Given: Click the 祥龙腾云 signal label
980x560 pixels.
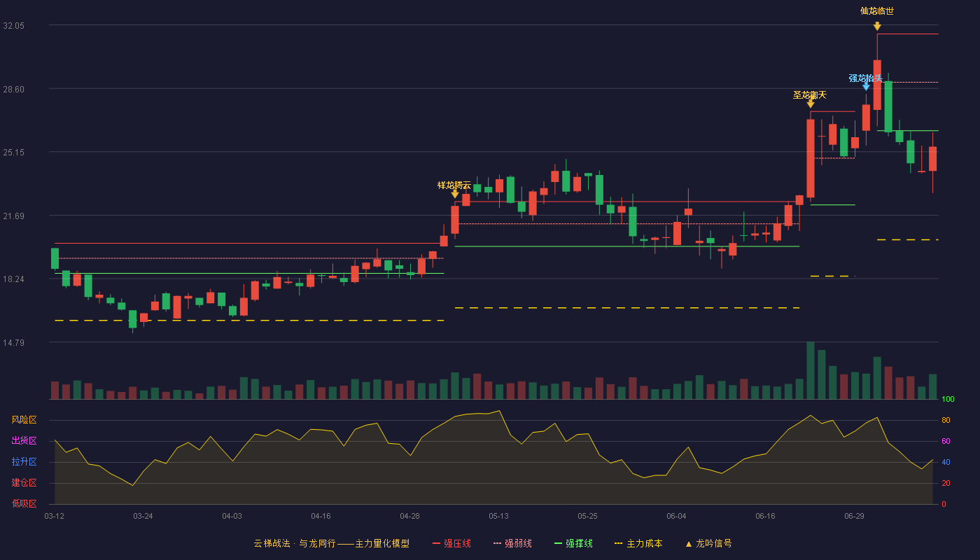Looking at the screenshot, I should (454, 185).
